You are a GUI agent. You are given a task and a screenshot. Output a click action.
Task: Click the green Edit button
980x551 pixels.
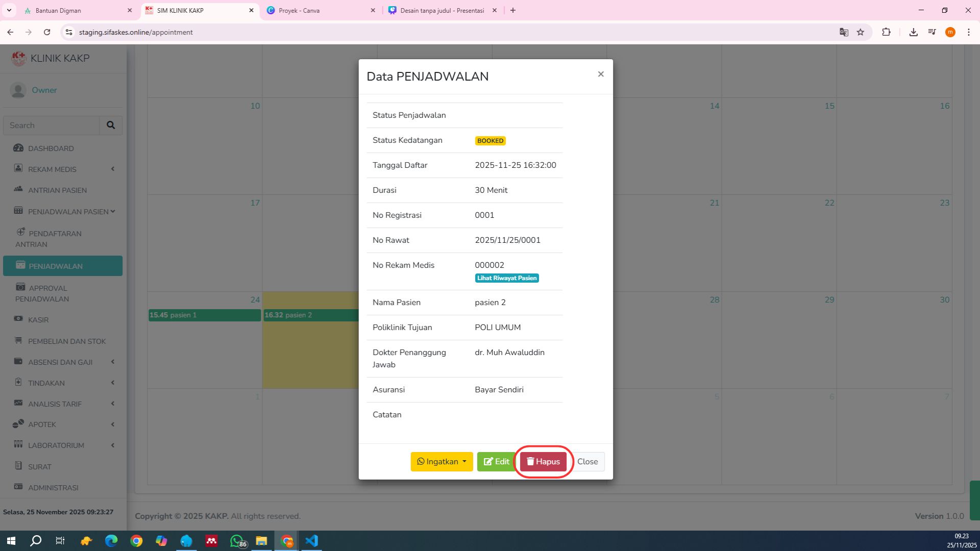pos(496,462)
